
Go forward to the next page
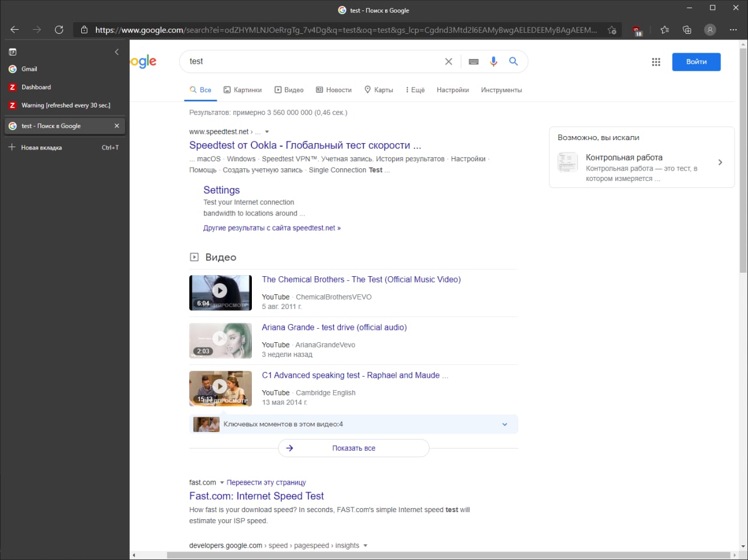tap(37, 30)
